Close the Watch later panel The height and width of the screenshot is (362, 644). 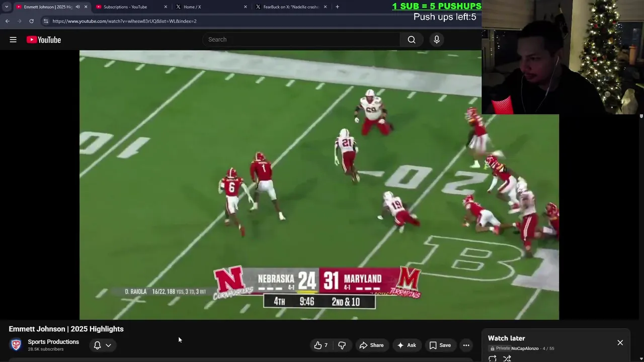coord(620,342)
